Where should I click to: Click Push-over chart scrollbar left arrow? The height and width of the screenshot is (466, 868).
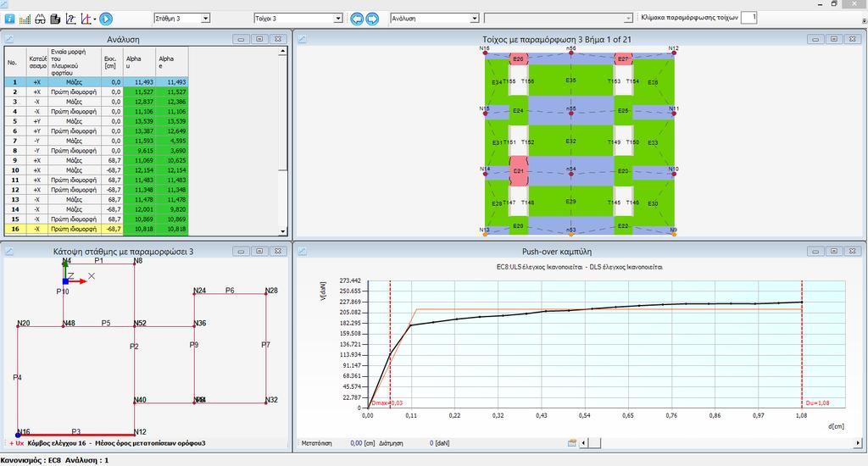[583, 443]
